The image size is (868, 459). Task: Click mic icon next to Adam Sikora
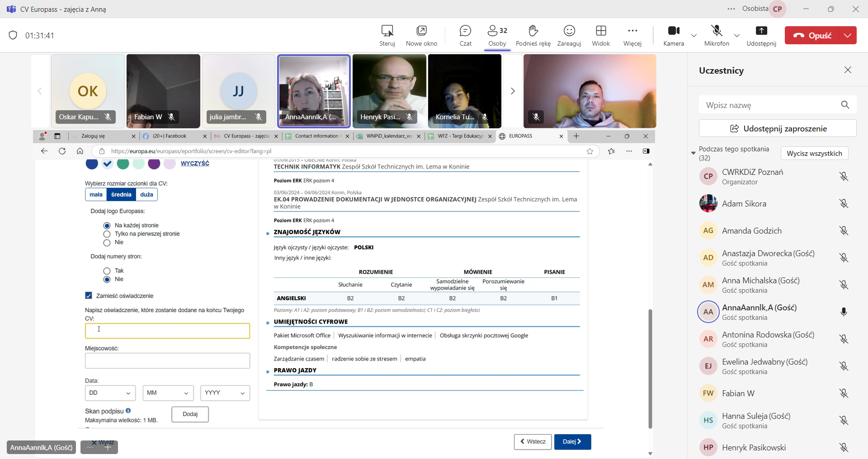844,204
